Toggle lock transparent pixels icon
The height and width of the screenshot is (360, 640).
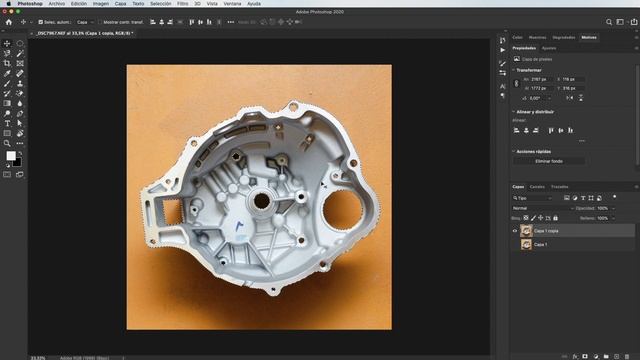(x=526, y=218)
